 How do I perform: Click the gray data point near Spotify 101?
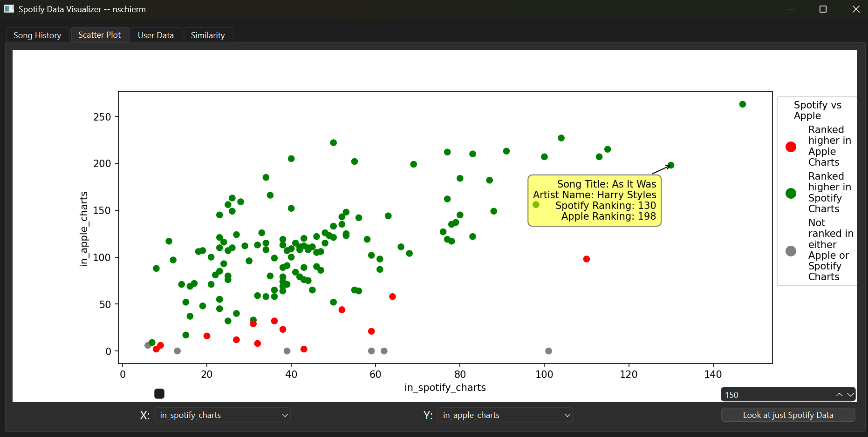pos(548,351)
